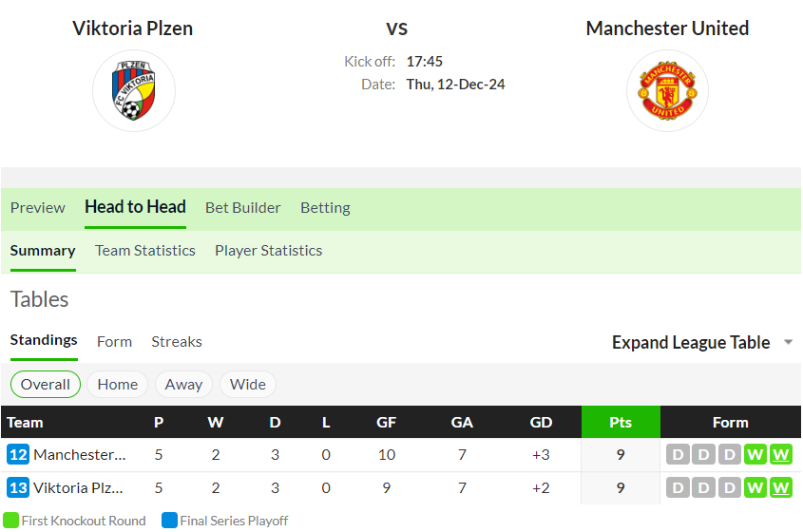Click the underlined latest W form badge for Viktoria Plzen
803x532 pixels.
780,488
